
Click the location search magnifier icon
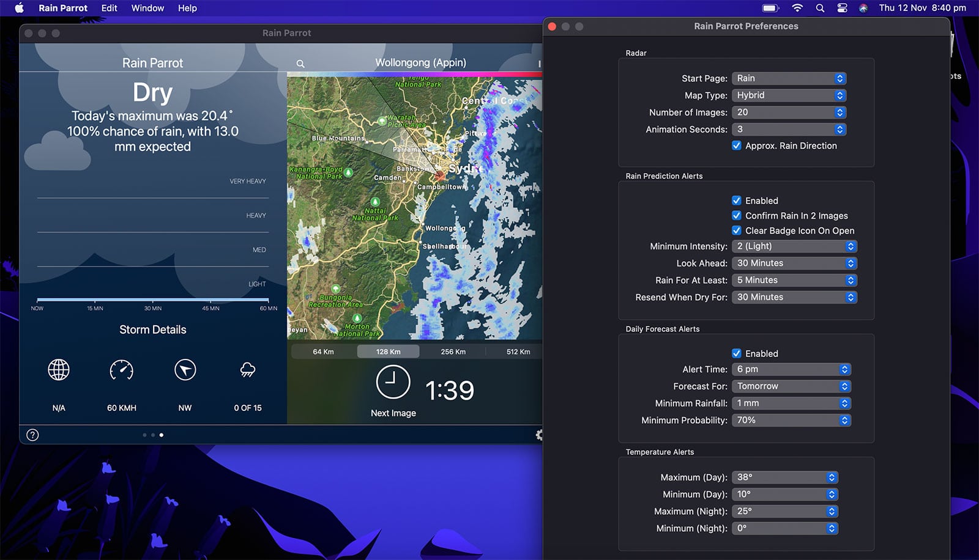(x=300, y=64)
